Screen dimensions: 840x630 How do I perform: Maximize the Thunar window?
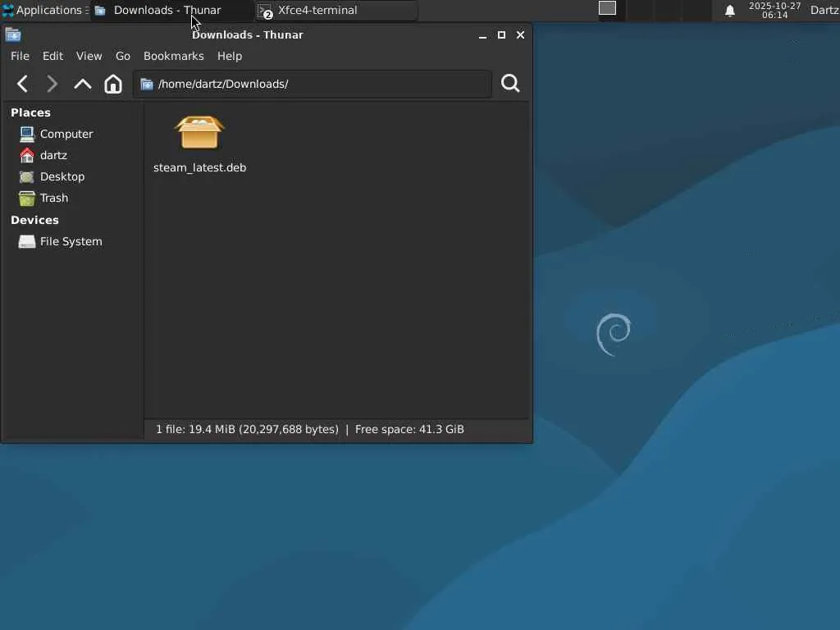(x=501, y=34)
